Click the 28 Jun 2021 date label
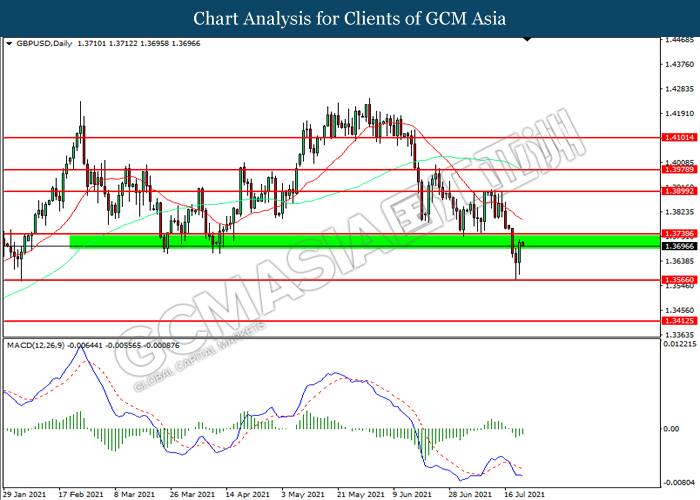 (470, 494)
